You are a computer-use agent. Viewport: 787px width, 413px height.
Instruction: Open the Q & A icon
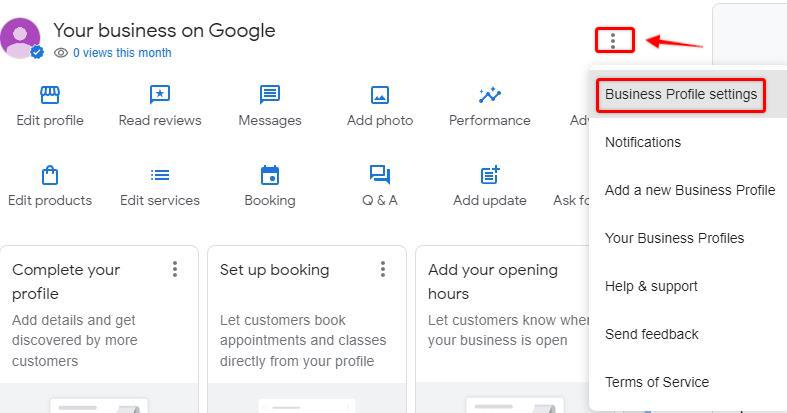tap(380, 175)
